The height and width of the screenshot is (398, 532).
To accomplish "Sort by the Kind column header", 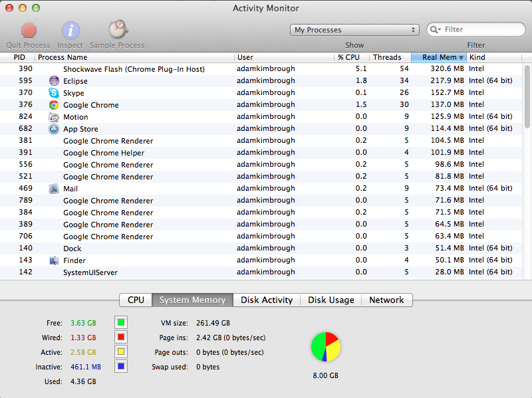I will pyautogui.click(x=494, y=57).
